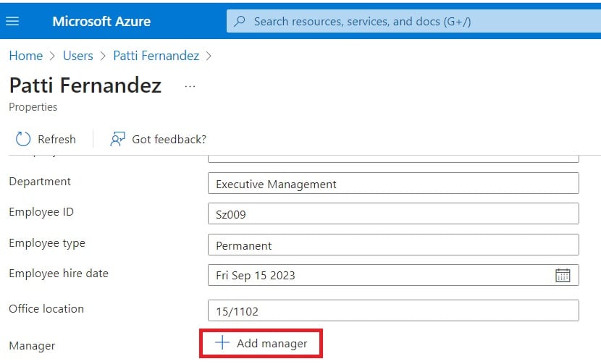This screenshot has width=601, height=364.
Task: Click the feedback person icon
Action: [x=117, y=139]
